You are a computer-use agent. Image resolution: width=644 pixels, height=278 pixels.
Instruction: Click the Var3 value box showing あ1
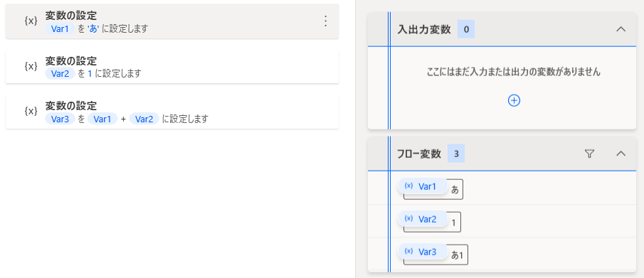point(457,255)
